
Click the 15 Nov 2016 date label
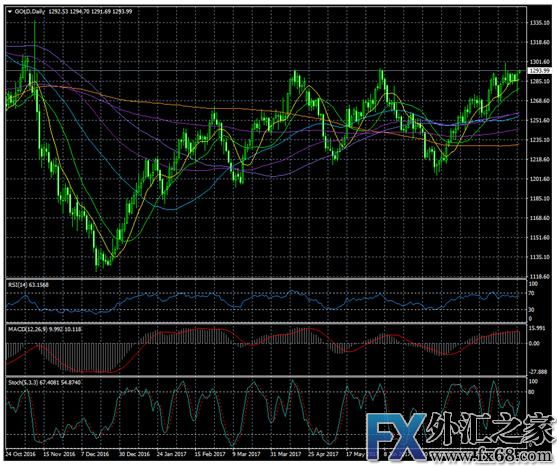pos(58,454)
